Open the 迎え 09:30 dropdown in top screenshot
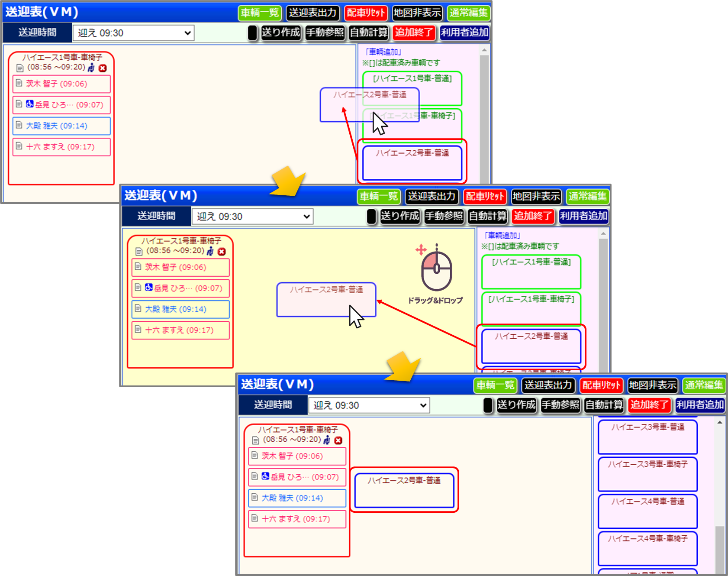 point(133,33)
